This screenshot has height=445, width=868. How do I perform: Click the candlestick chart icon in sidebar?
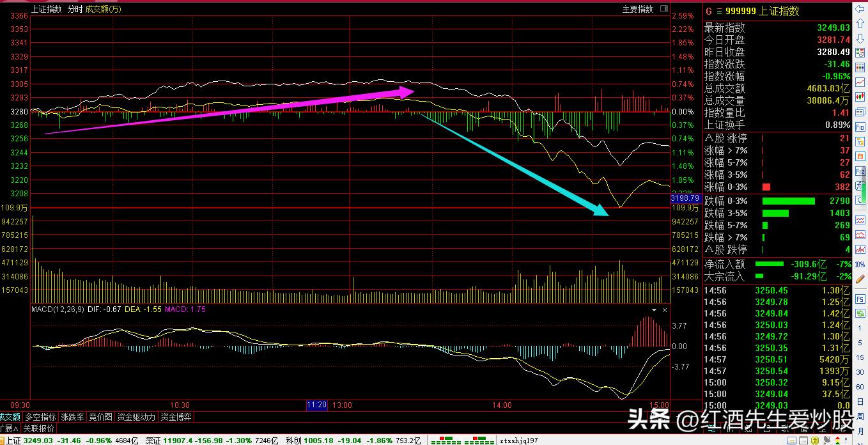coord(859,97)
